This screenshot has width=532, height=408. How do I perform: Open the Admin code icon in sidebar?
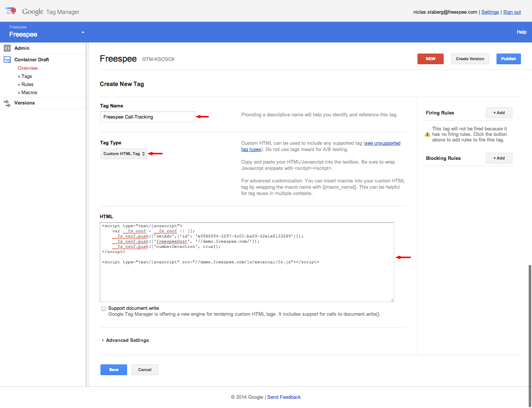[x=7, y=48]
